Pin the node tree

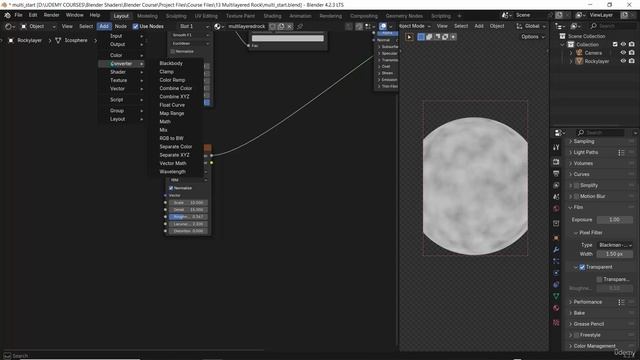click(300, 26)
